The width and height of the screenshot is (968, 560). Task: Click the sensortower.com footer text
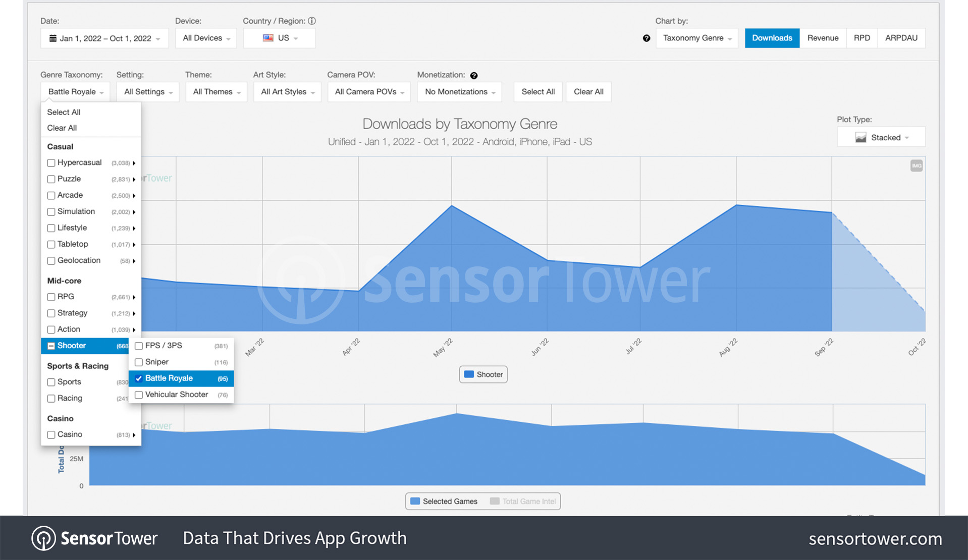[875, 539]
